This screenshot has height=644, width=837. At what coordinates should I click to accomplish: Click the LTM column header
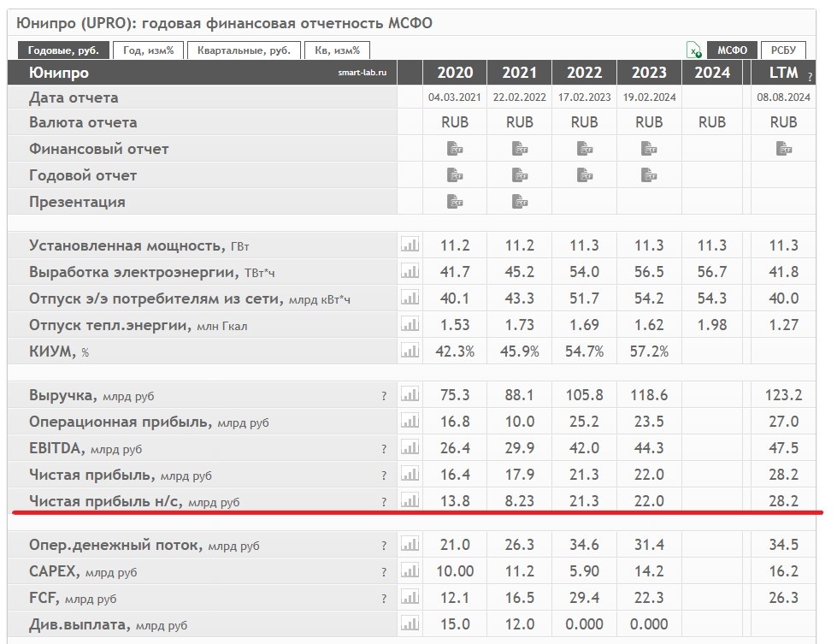[x=783, y=73]
